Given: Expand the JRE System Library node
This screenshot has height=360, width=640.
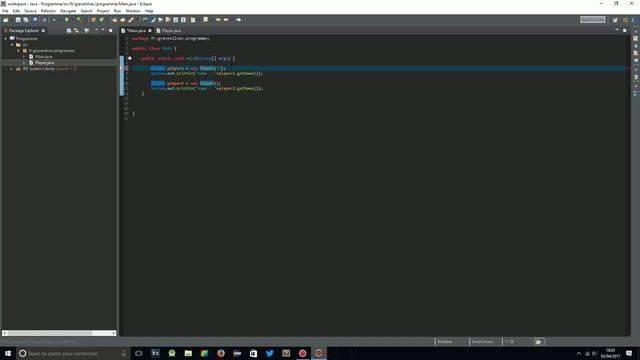Looking at the screenshot, I should coord(11,69).
